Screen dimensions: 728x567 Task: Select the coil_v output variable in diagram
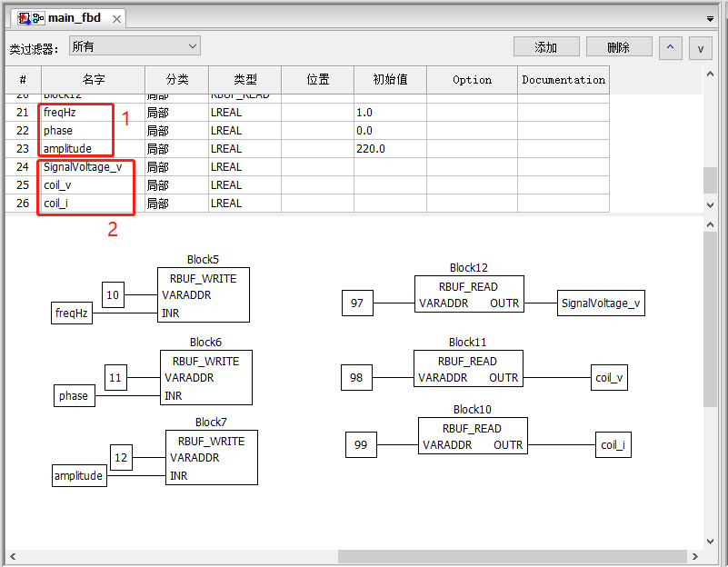(609, 377)
